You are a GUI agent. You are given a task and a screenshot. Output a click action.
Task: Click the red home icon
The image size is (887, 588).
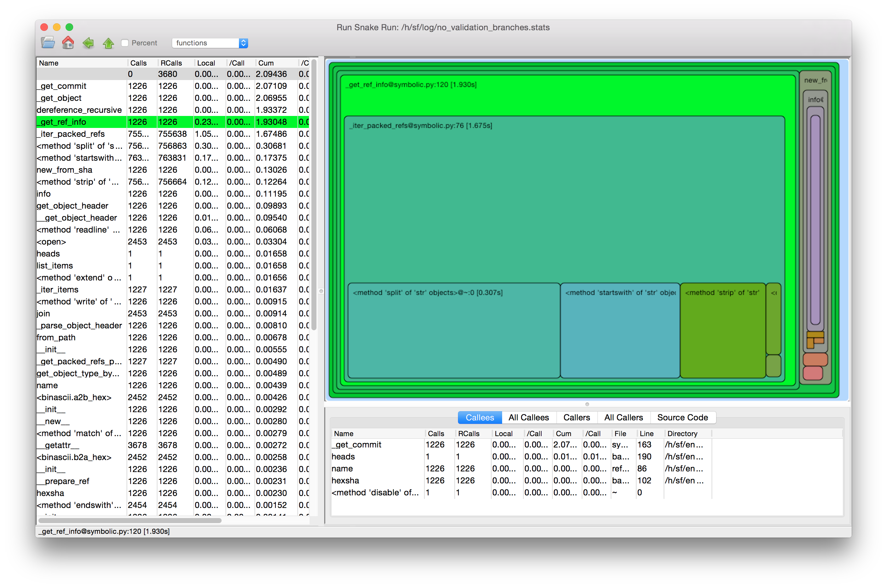pyautogui.click(x=68, y=42)
